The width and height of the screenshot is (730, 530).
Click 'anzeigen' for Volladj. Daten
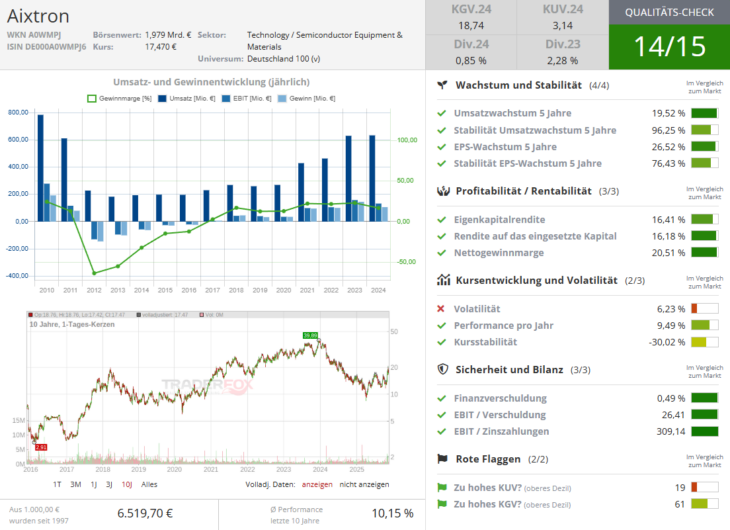point(317,484)
